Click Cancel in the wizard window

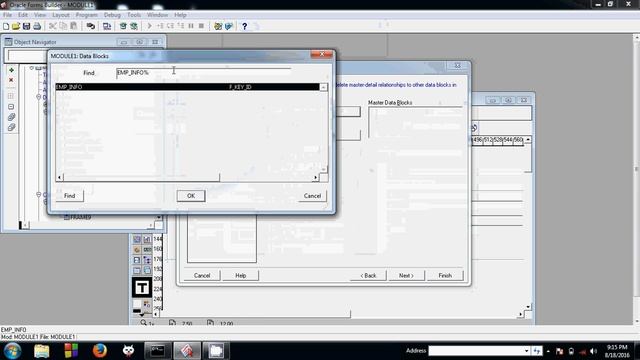(202, 276)
